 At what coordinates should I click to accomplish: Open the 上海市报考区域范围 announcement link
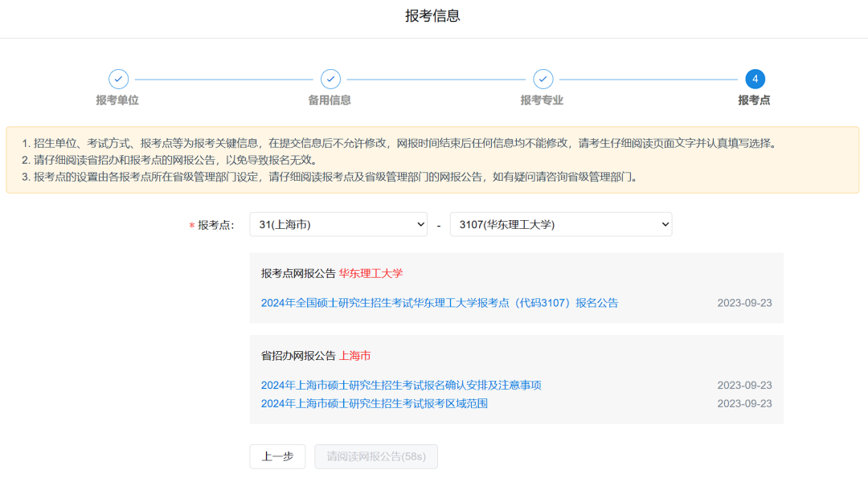[374, 403]
